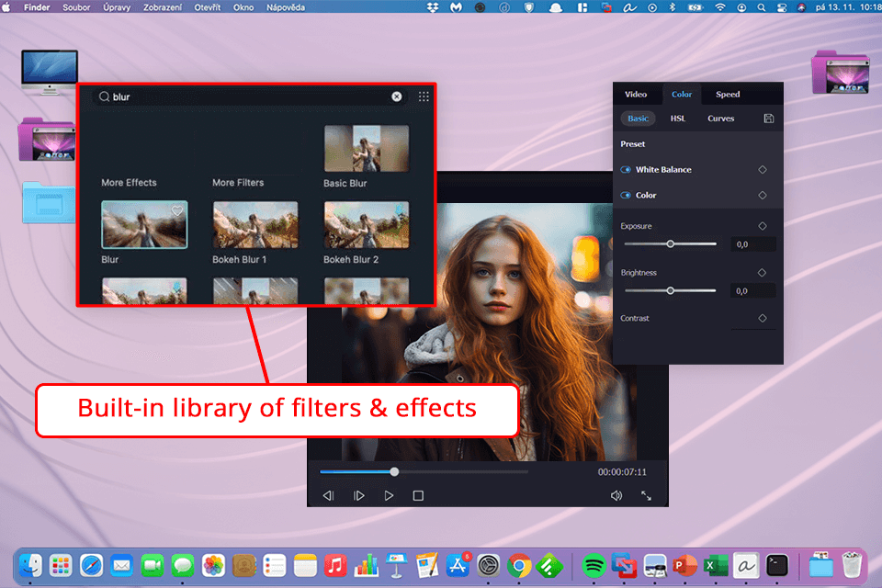Launch Google Chrome from the Dock
The width and height of the screenshot is (882, 588).
tap(519, 566)
